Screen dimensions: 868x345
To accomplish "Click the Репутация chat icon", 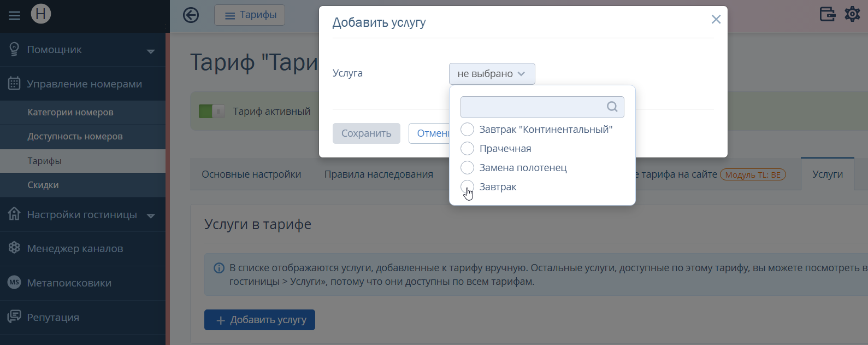I will coord(14,317).
